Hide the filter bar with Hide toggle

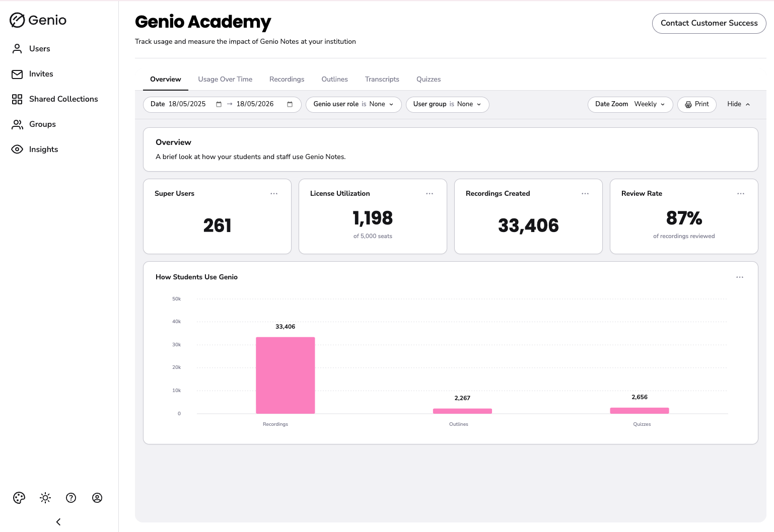[739, 104]
